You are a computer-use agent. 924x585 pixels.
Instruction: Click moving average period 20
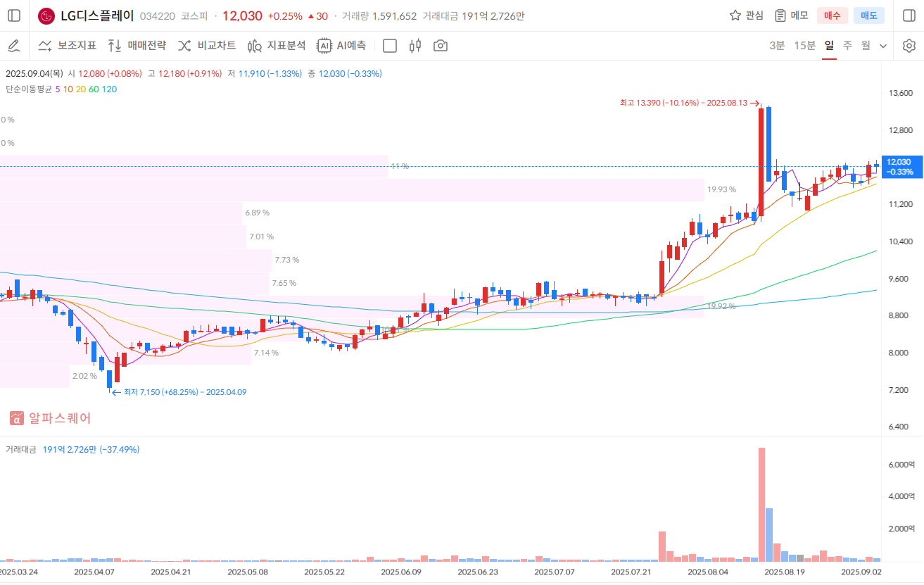click(81, 89)
